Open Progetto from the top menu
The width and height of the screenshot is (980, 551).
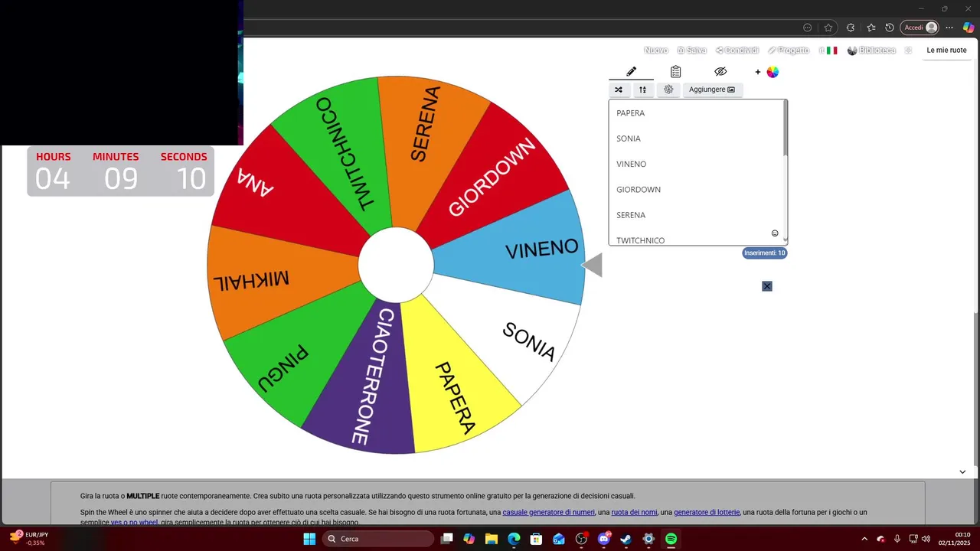pos(789,51)
